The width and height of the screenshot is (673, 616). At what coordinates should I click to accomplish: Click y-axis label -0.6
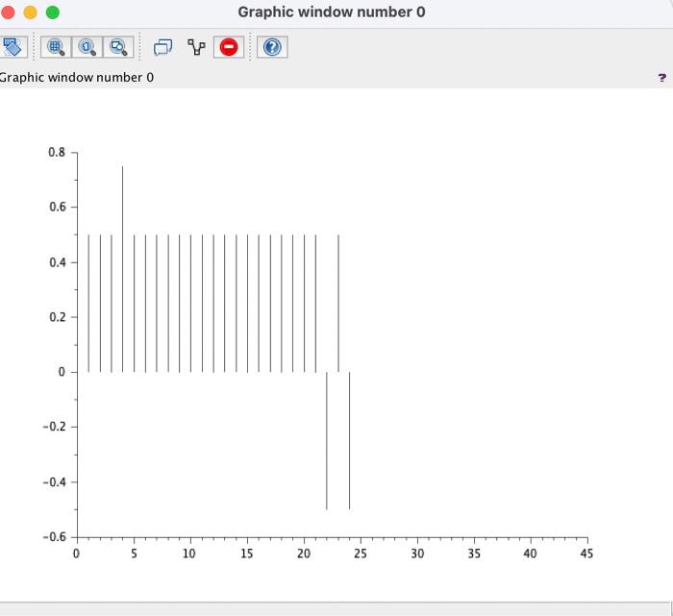(54, 537)
